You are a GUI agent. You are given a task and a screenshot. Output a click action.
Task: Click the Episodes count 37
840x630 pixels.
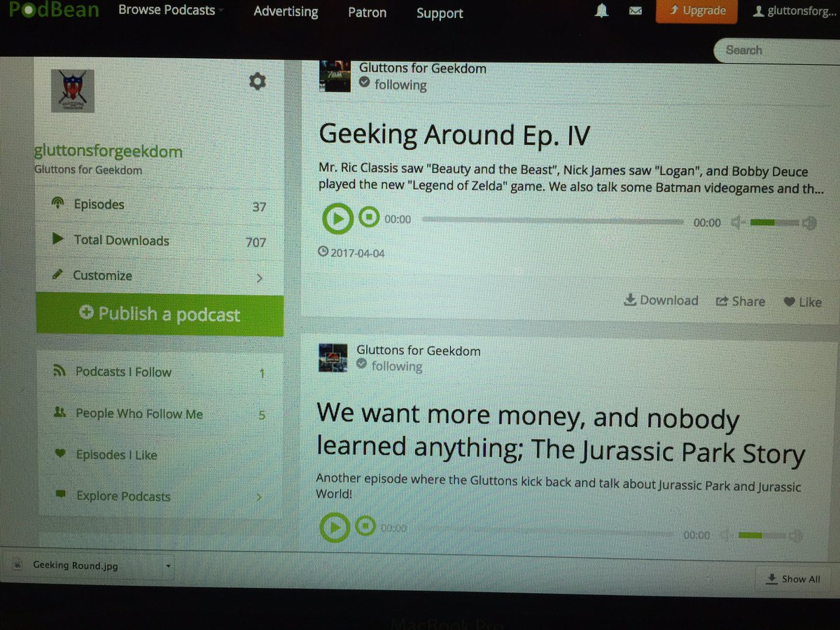pos(258,207)
